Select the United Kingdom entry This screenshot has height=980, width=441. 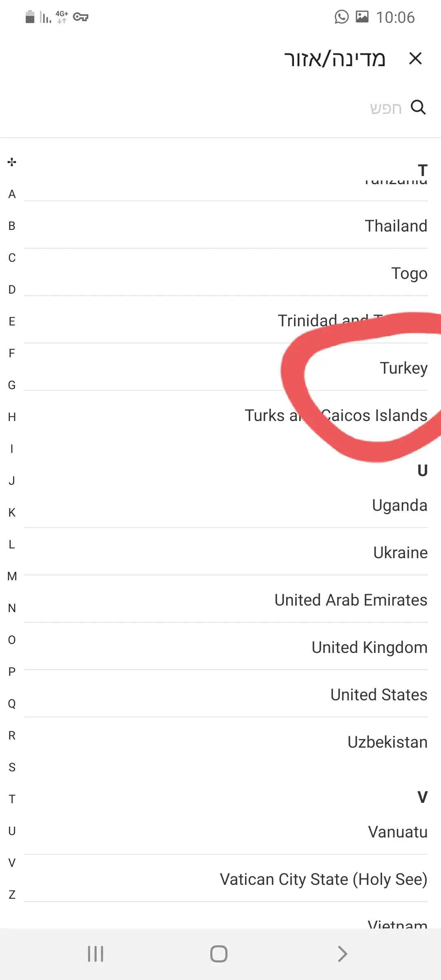coord(369,647)
